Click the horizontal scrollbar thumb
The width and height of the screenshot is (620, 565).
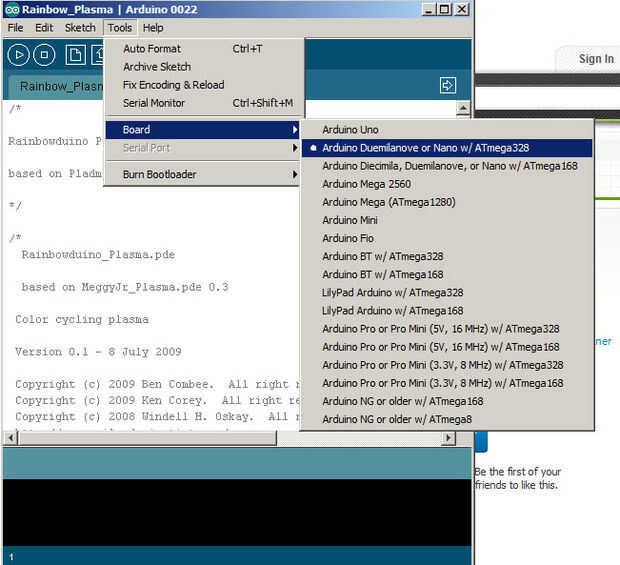[x=147, y=438]
